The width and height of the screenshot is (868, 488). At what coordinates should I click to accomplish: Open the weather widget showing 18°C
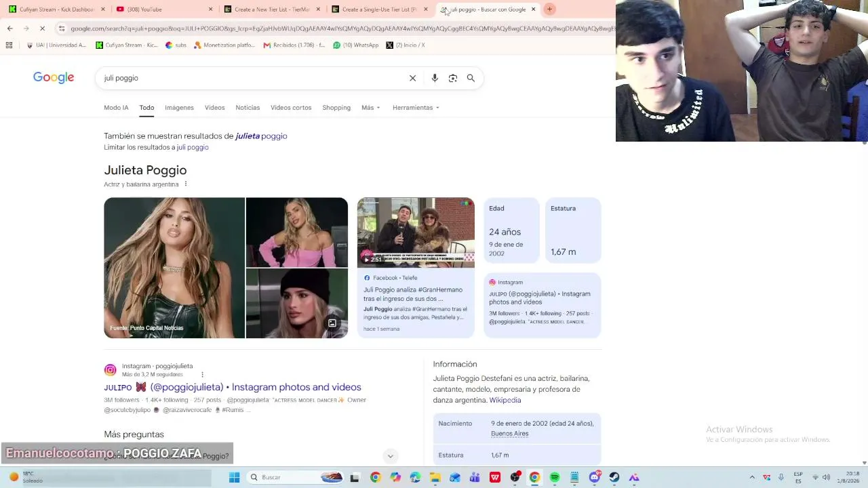point(26,477)
